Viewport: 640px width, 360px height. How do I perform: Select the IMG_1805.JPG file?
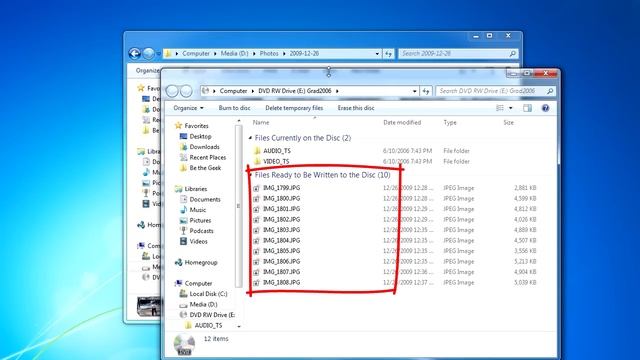pyautogui.click(x=281, y=251)
